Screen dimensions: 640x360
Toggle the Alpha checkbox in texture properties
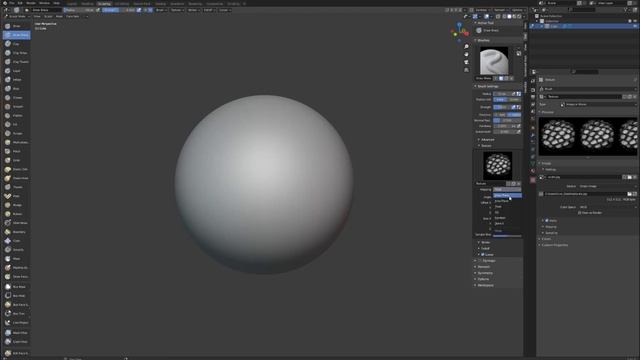click(547, 221)
